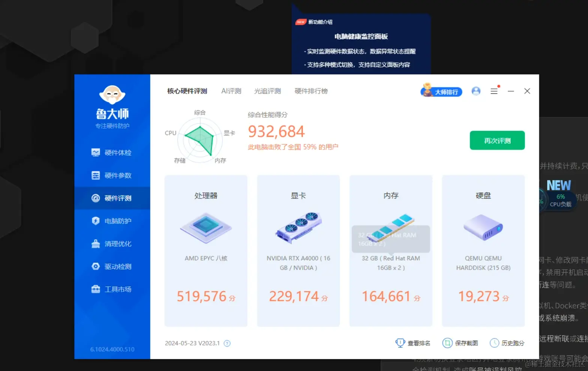The height and width of the screenshot is (371, 588).
Task: Click the 大师排行 badge button
Action: coord(441,91)
